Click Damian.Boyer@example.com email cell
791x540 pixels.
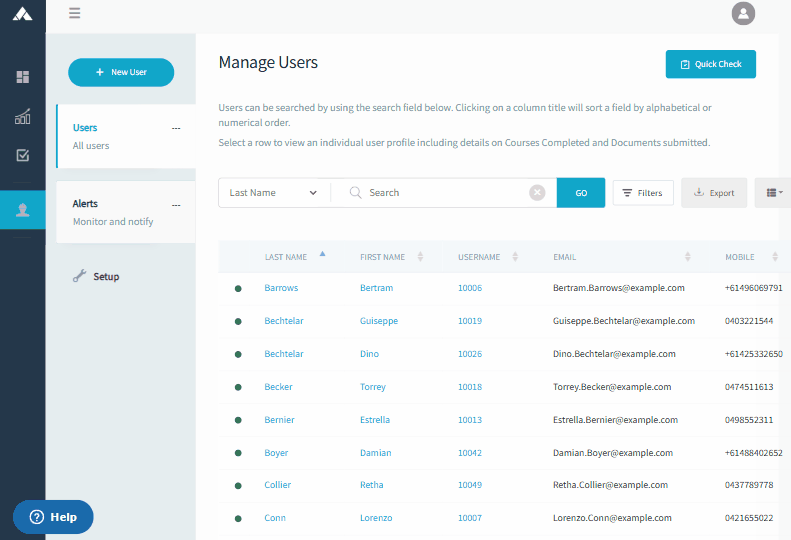pyautogui.click(x=613, y=453)
